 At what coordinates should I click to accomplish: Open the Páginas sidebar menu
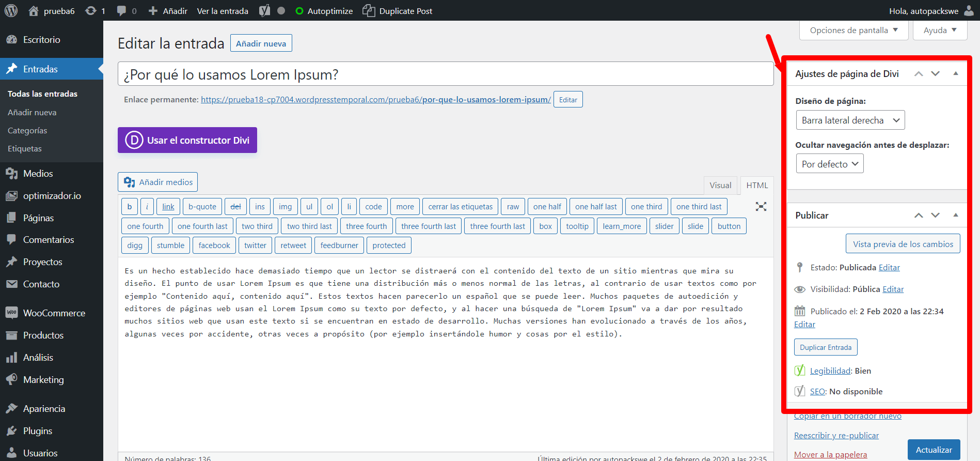click(52, 218)
